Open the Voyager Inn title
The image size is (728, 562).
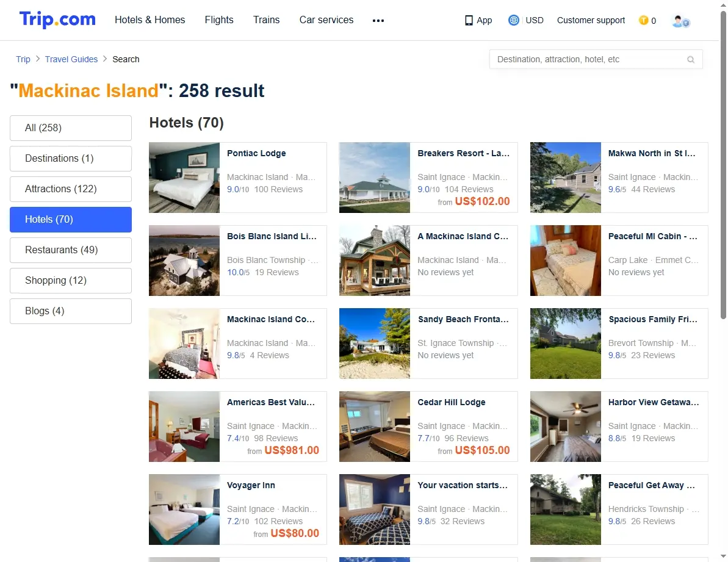tap(251, 486)
